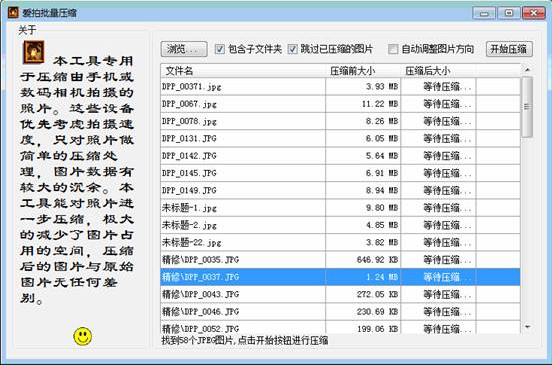Toggle the 跳过已压缩的图片 checkbox
552x365 pixels.
(x=292, y=49)
